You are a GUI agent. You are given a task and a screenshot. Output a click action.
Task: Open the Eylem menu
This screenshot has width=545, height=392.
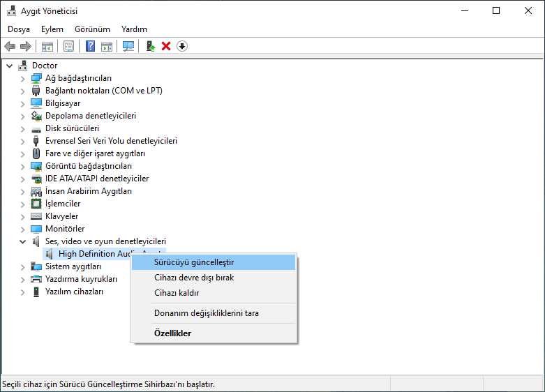tap(52, 29)
